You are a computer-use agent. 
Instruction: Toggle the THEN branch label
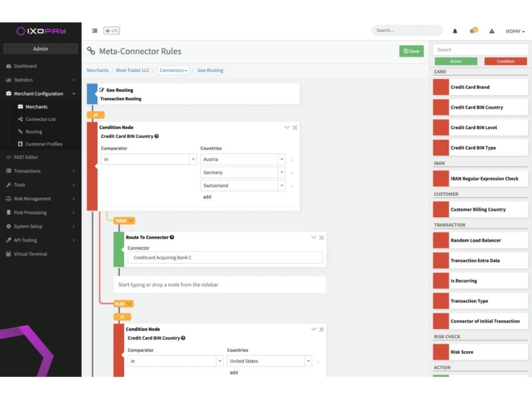[x=124, y=220]
